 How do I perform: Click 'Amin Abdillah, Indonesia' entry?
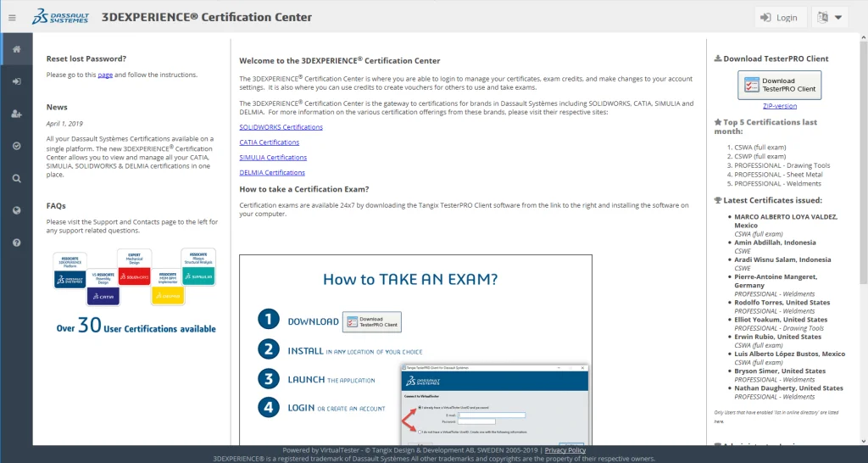click(x=775, y=243)
